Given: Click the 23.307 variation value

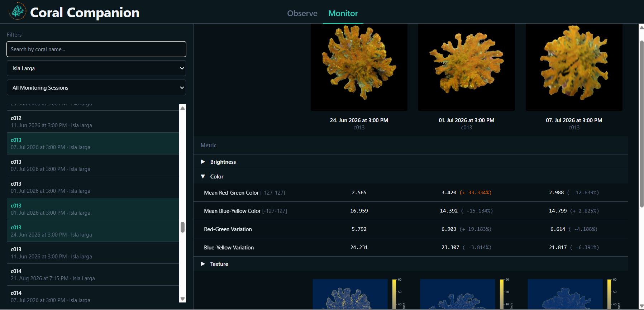Looking at the screenshot, I should click(450, 248).
